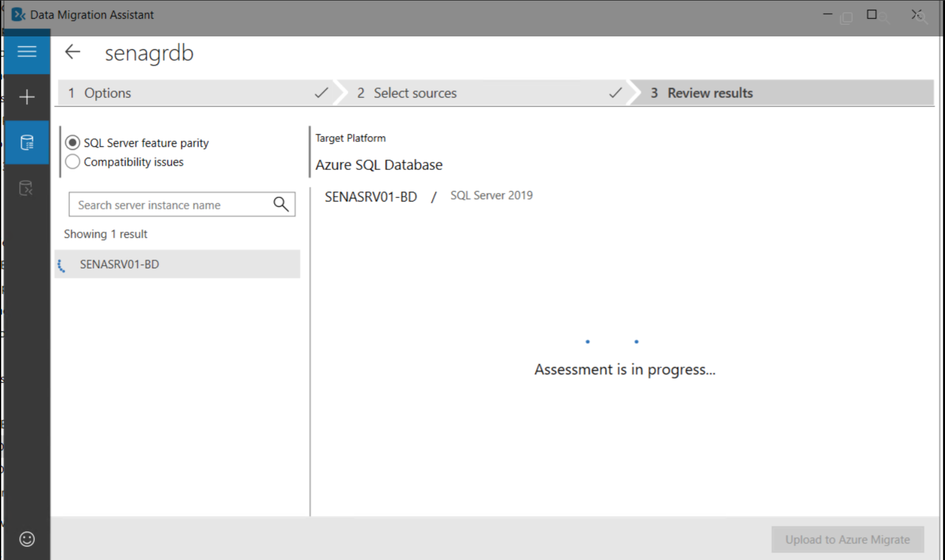Create a new assessment using the plus icon
Screen dimensions: 945x560
point(26,97)
